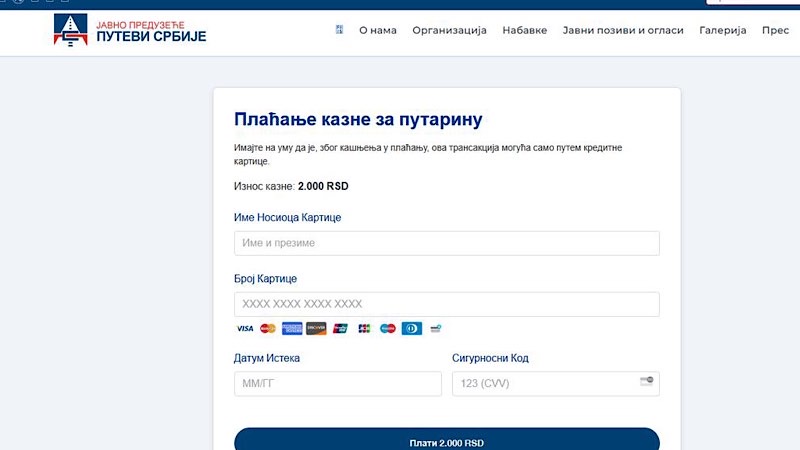The height and width of the screenshot is (450, 800).
Task: Click the generic card icon after Diners Club
Action: pos(436,329)
